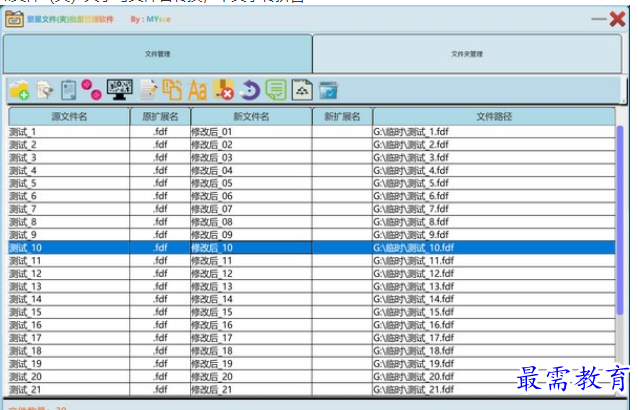
Task: Sort by 源文件名 column header
Action: pos(69,117)
